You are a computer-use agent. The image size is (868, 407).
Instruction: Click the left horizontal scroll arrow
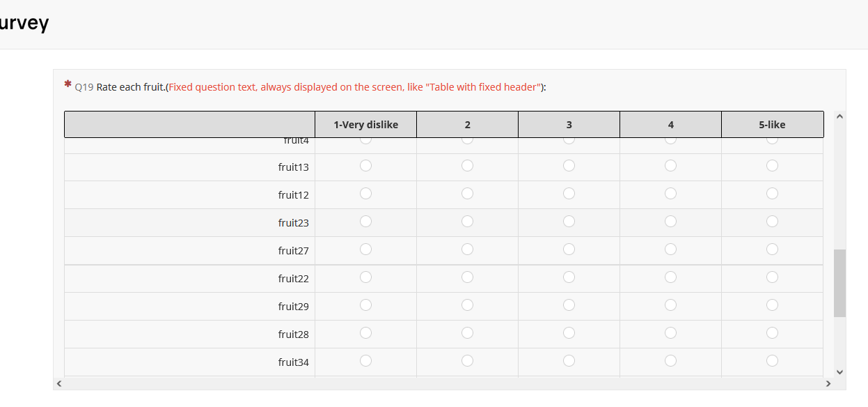59,383
